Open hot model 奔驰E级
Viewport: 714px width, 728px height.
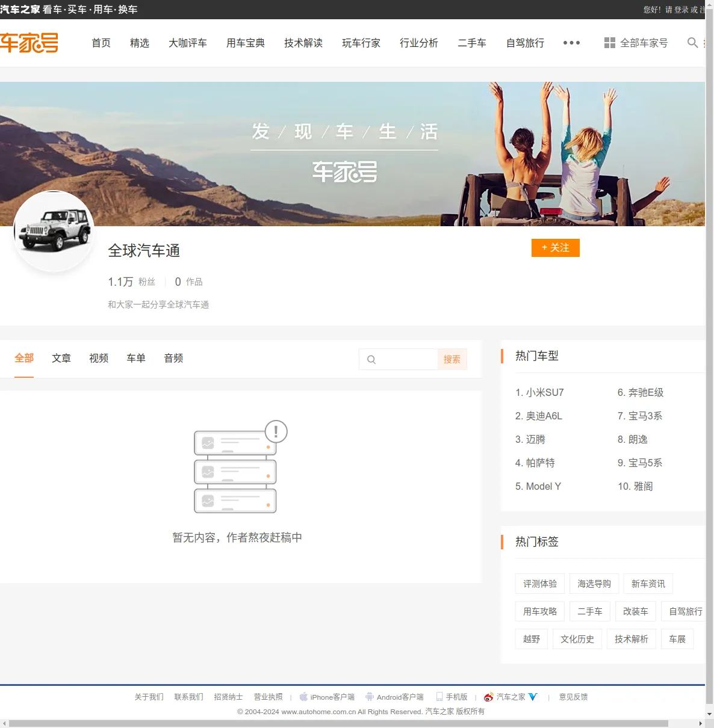tap(641, 392)
